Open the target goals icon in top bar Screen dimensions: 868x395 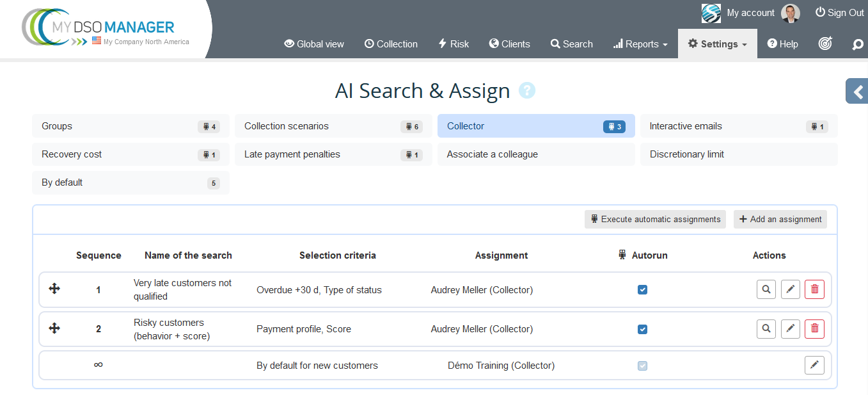(x=825, y=44)
